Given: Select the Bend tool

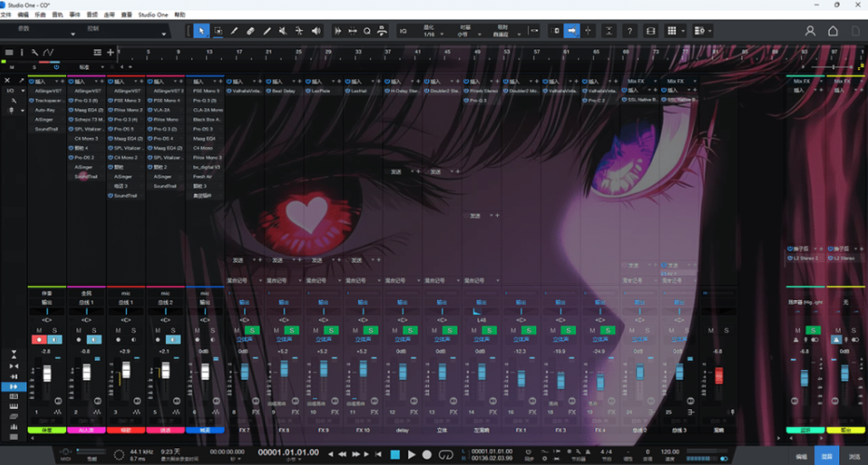Looking at the screenshot, I should 299,31.
